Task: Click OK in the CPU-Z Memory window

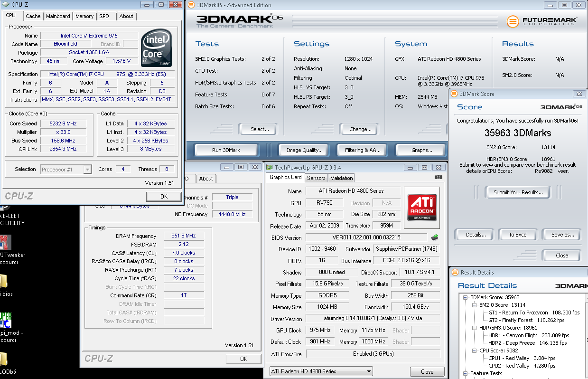Action: coord(243,359)
